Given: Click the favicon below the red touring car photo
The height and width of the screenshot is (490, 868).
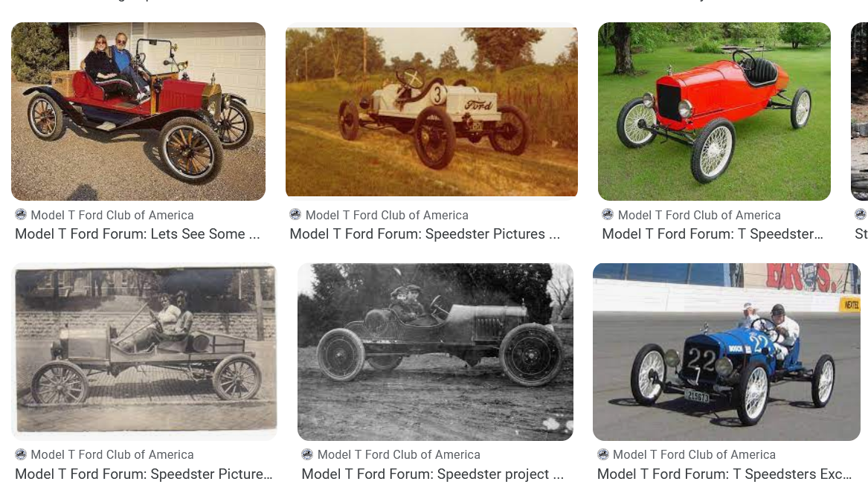Looking at the screenshot, I should click(21, 215).
